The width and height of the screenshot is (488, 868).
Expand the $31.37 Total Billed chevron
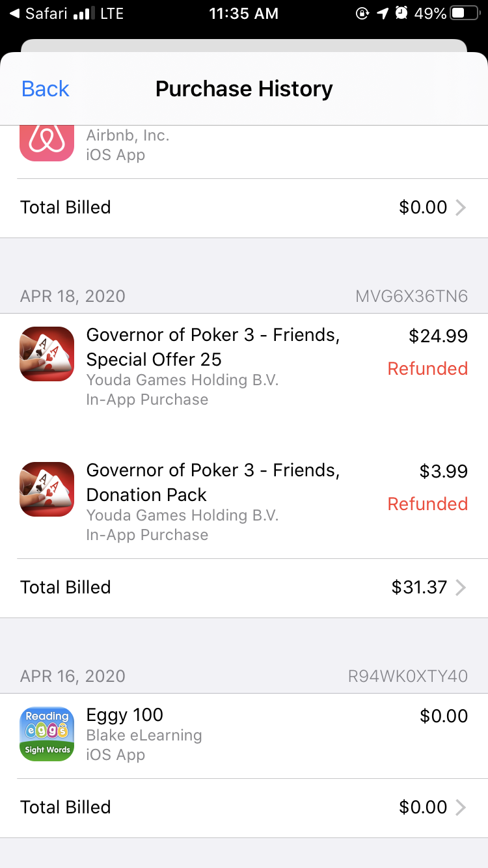tap(460, 588)
